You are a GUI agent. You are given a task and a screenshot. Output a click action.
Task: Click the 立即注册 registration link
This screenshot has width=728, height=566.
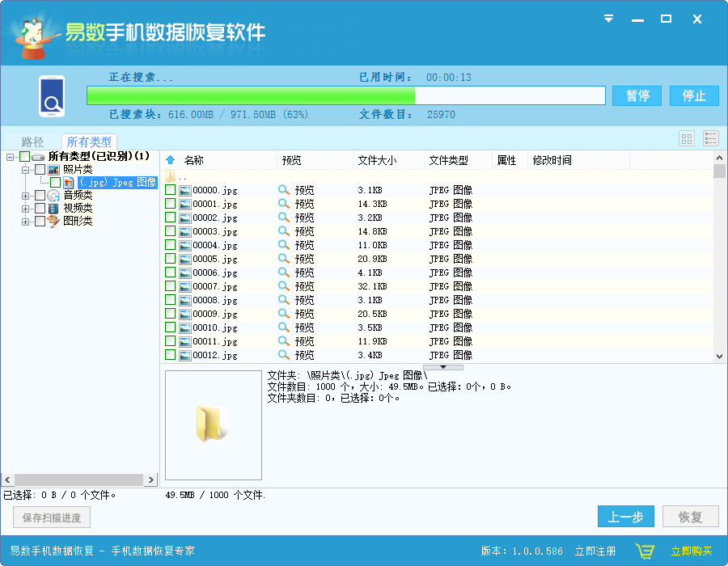[x=596, y=550]
